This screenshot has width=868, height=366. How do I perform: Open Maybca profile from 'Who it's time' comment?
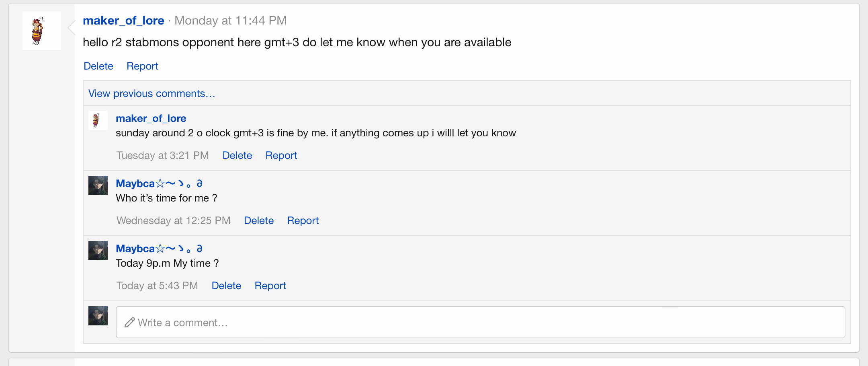point(159,183)
